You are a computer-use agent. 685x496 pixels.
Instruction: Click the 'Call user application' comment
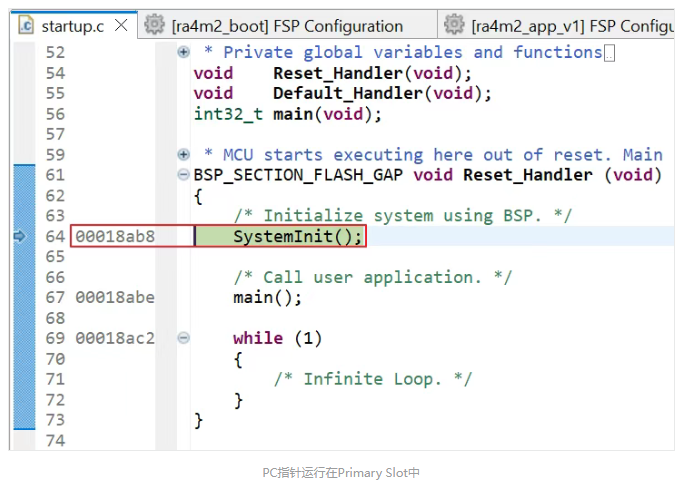click(x=373, y=277)
